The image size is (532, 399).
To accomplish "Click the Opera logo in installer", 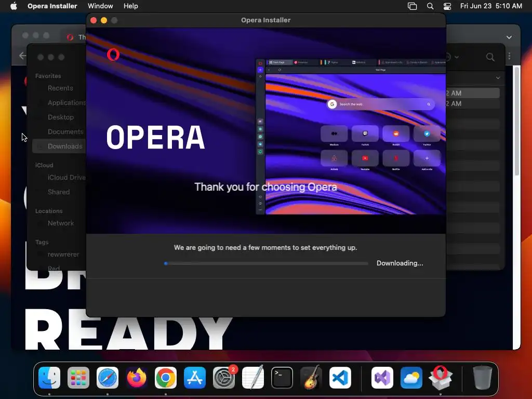I will (x=113, y=54).
